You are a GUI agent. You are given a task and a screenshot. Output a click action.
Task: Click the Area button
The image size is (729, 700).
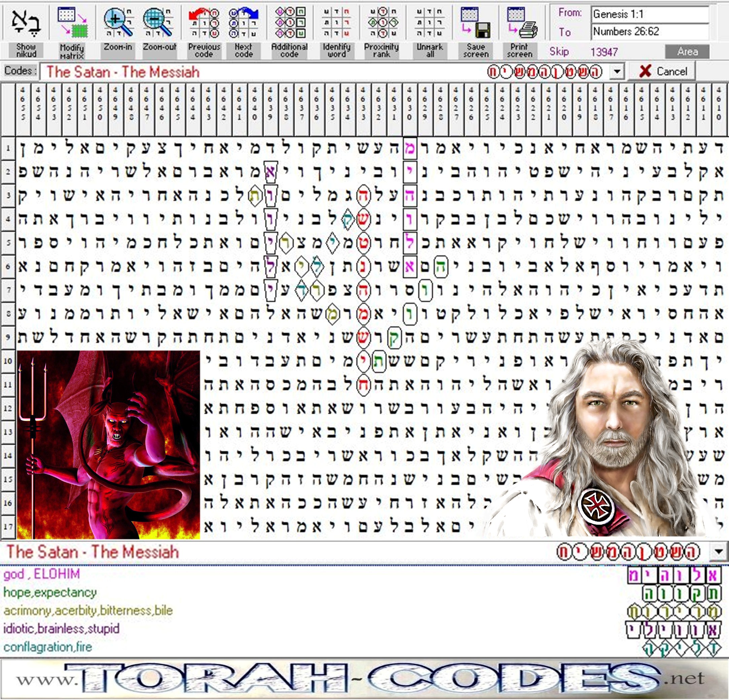(x=687, y=51)
